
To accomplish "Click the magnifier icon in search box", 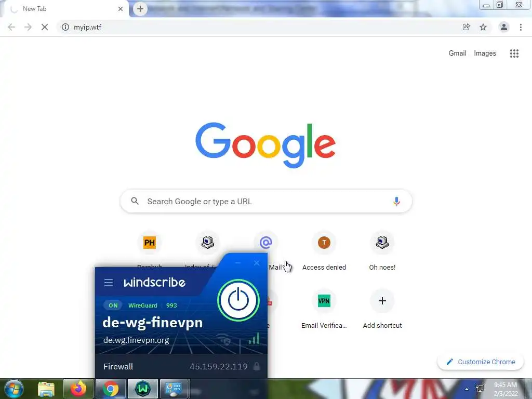I will (135, 201).
